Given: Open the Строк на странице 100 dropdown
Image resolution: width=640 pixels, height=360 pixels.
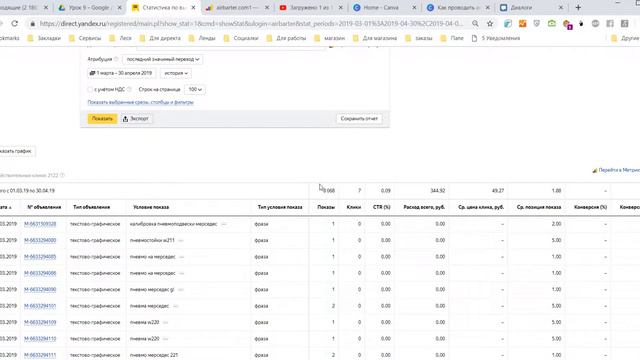Looking at the screenshot, I should (195, 89).
